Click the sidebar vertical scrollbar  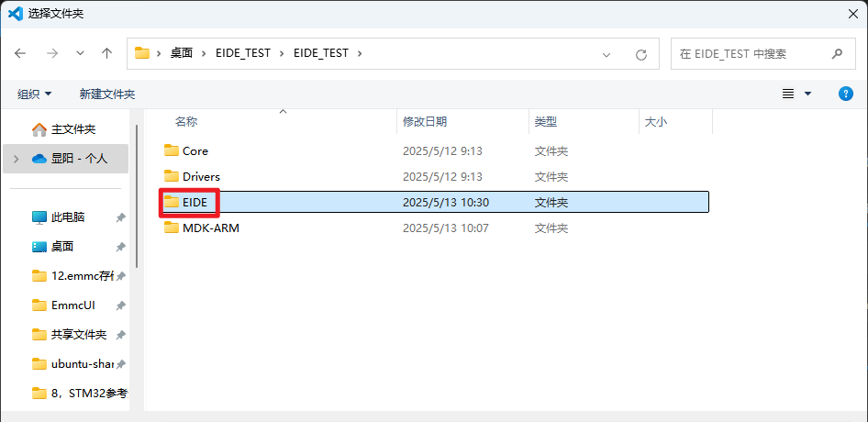[x=137, y=196]
